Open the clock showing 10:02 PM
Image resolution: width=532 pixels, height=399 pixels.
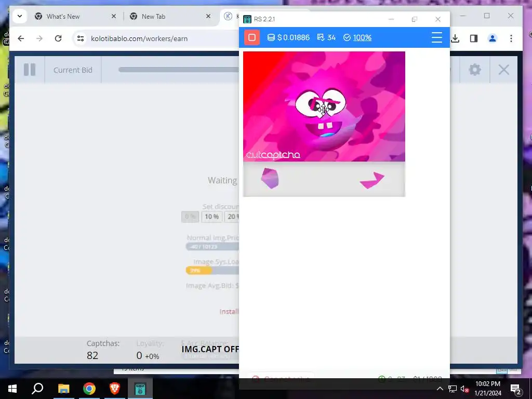(x=488, y=389)
